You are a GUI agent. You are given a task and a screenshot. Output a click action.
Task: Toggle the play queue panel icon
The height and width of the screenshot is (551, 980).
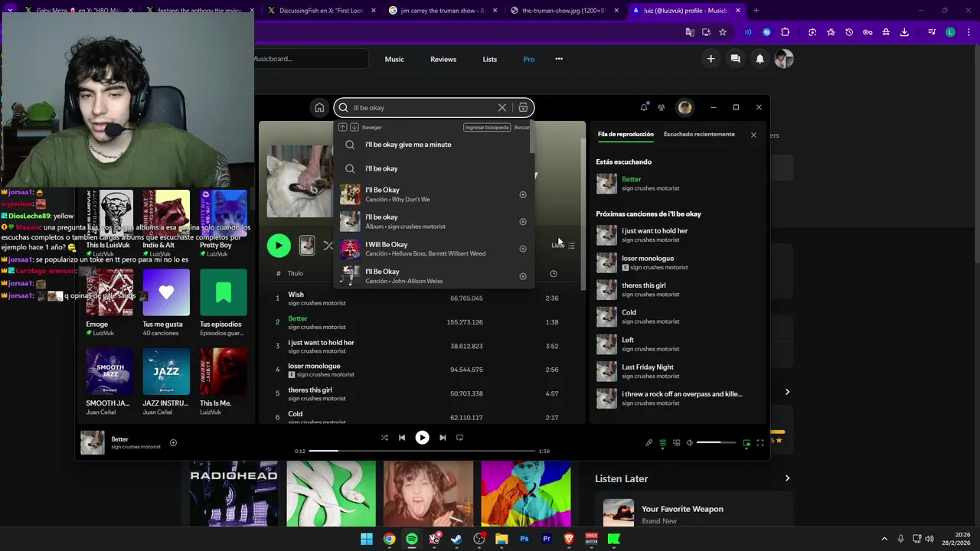click(663, 443)
